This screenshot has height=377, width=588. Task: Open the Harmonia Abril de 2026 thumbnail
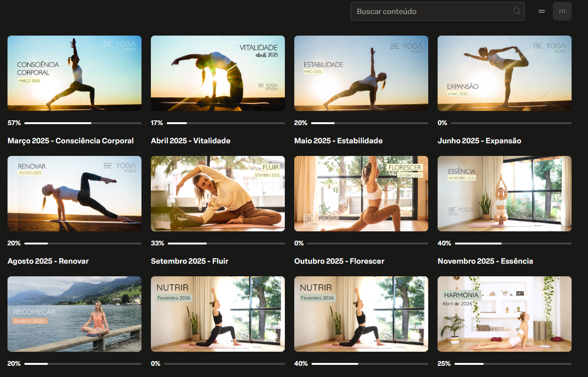505,314
